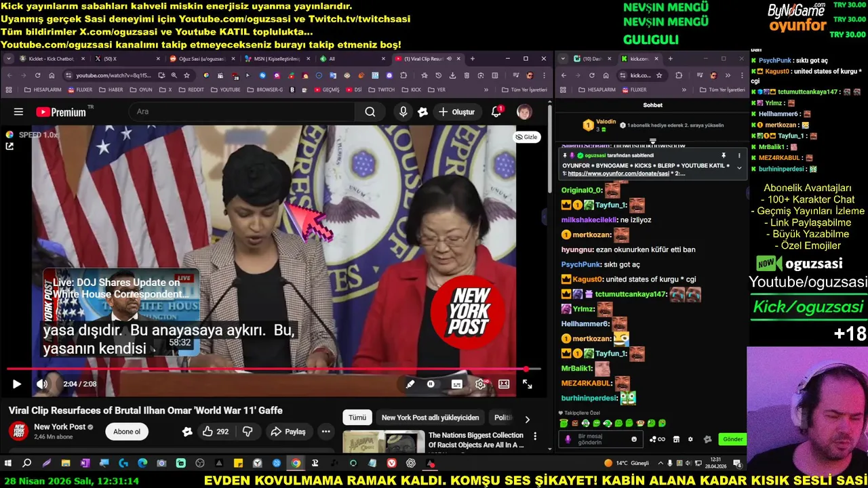Click the 'Oluştur' create button
This screenshot has width=868, height=488.
point(456,112)
